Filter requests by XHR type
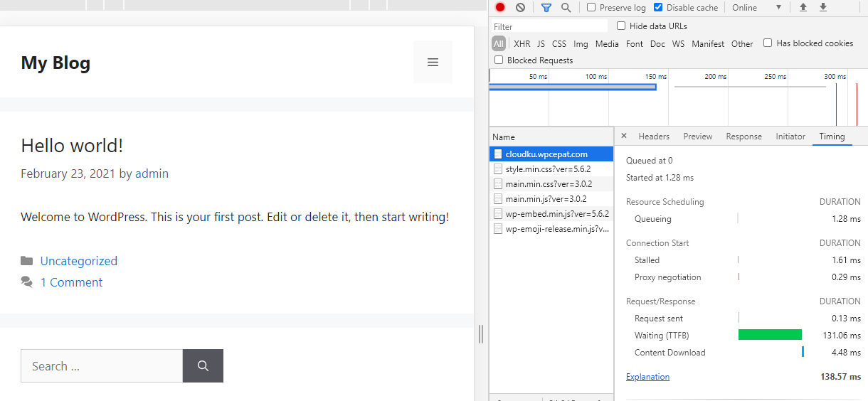The width and height of the screenshot is (868, 401). click(x=522, y=43)
